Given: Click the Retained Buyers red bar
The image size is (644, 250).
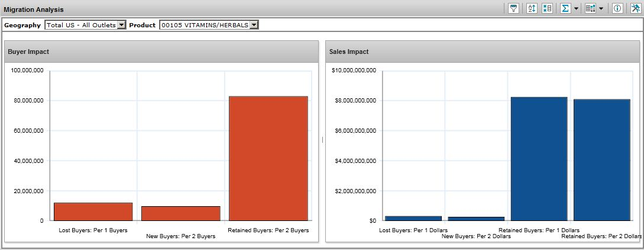Looking at the screenshot, I should tap(268, 158).
